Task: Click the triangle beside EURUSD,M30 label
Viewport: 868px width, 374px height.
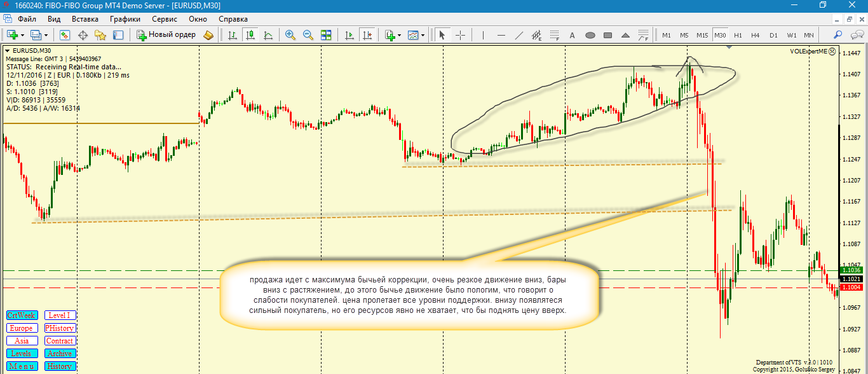Action: coord(7,50)
